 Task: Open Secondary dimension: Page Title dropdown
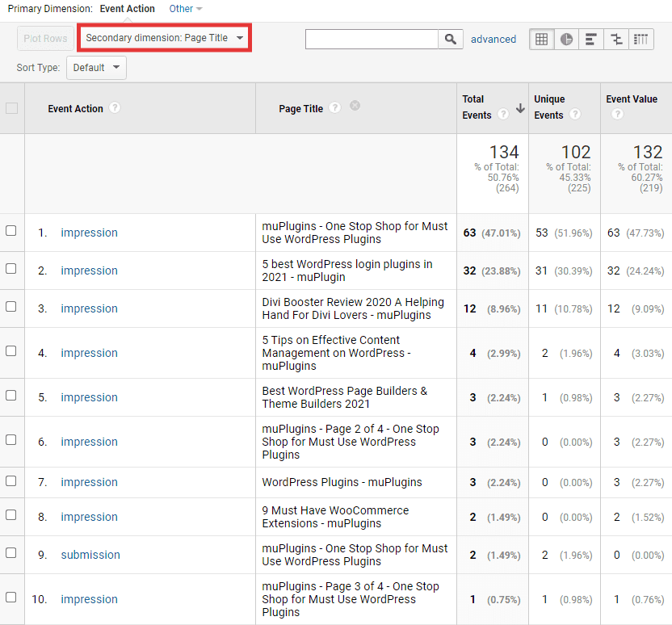click(164, 38)
